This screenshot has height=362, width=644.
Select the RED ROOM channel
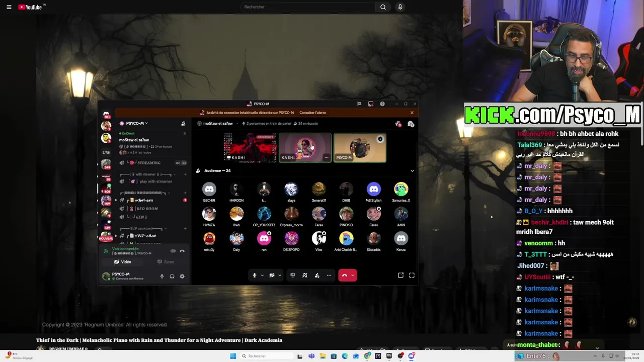[x=153, y=209]
